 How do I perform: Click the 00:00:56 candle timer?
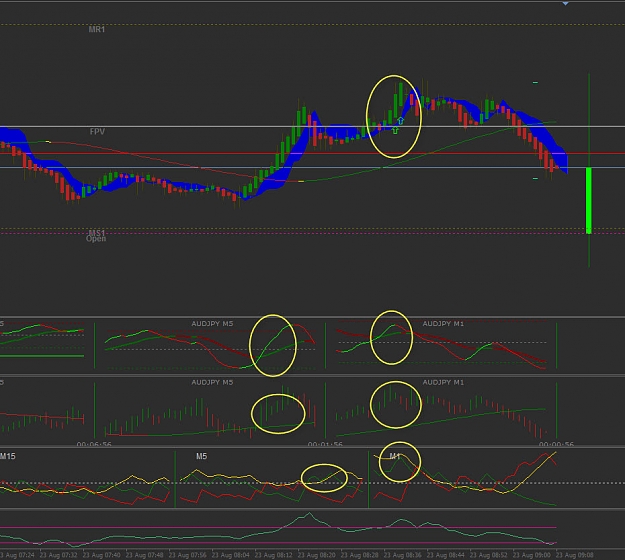pos(556,444)
